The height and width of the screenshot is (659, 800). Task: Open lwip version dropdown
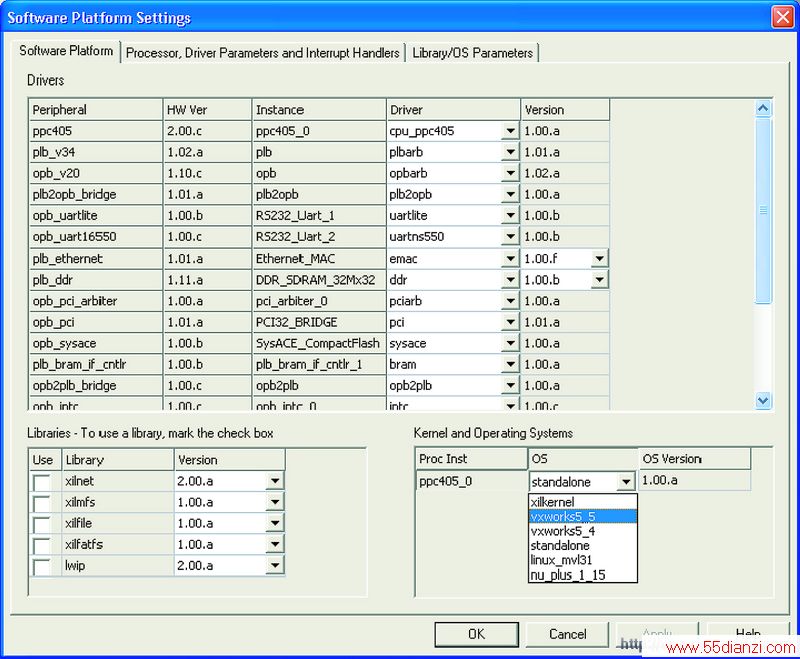coord(275,565)
